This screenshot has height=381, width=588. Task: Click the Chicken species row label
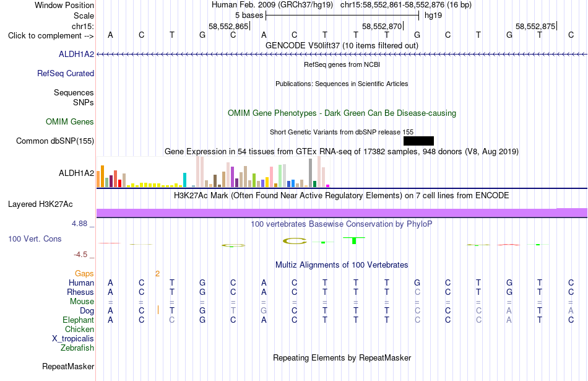click(79, 329)
